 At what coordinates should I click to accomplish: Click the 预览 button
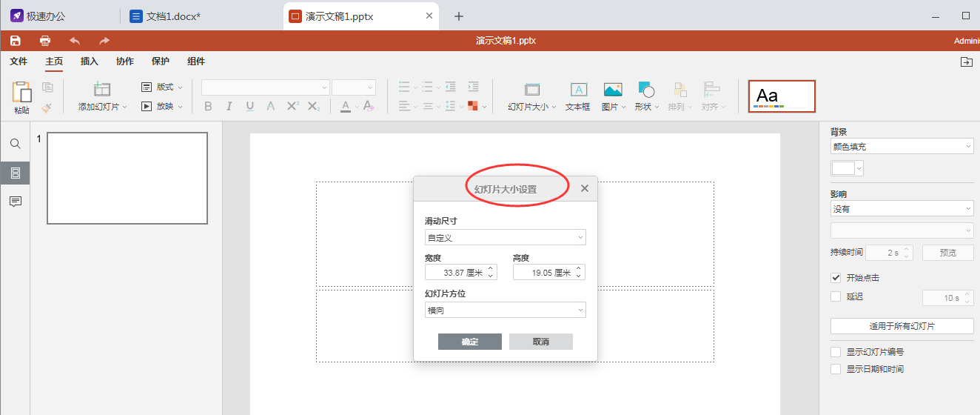[947, 253]
